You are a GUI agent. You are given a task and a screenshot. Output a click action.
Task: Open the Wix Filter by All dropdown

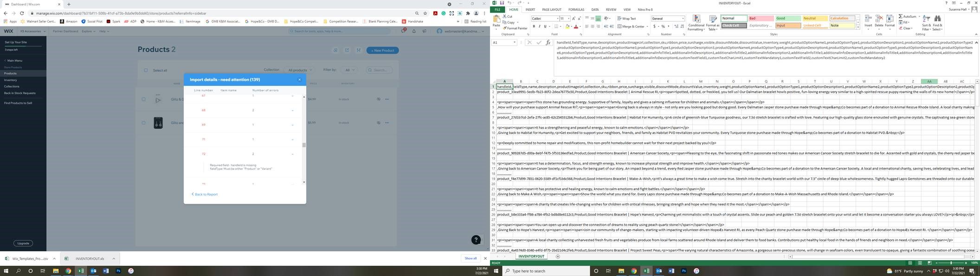tap(350, 70)
